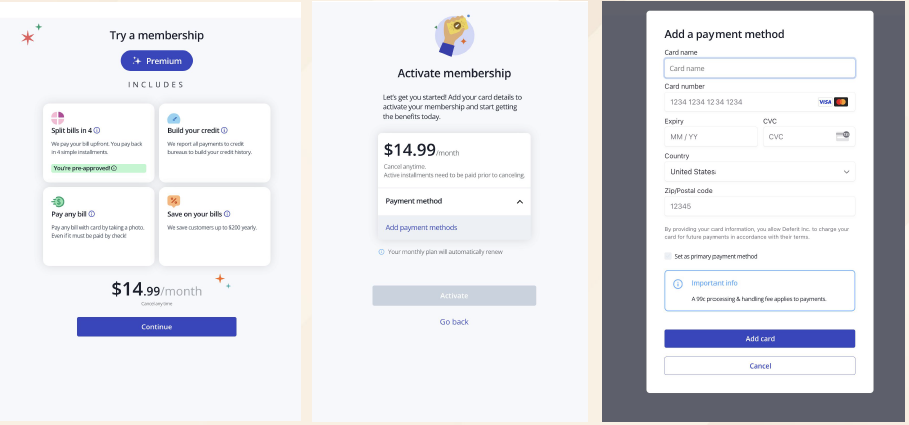
Task: Click the Important info circle icon
Action: coord(678,284)
